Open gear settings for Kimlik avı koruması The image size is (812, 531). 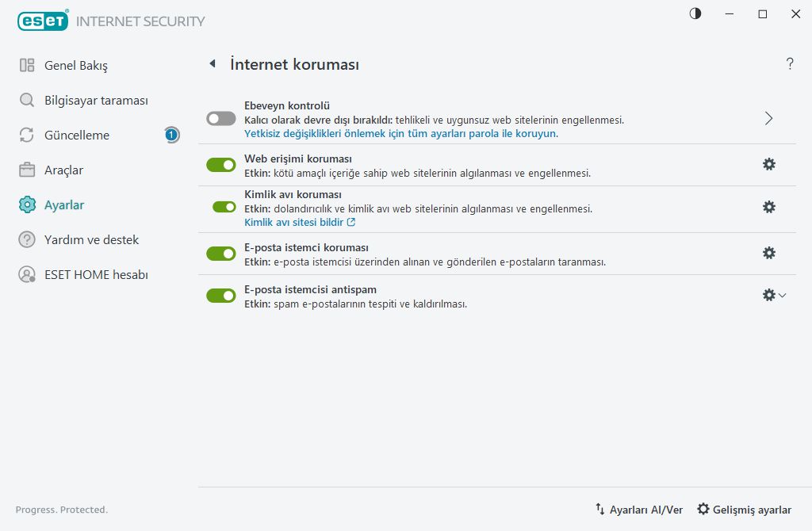pyautogui.click(x=768, y=207)
